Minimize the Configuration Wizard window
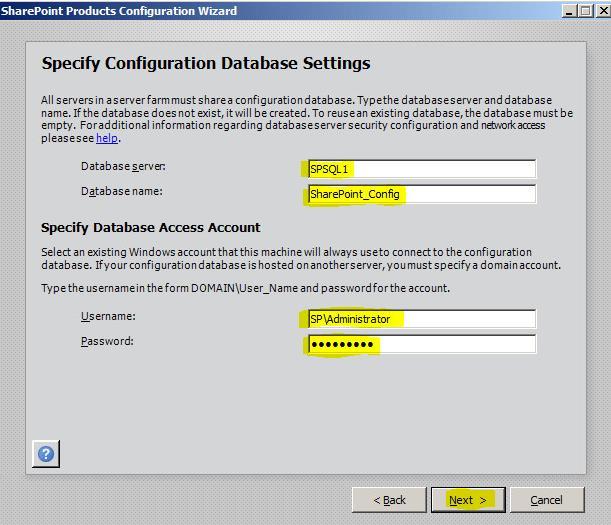 (569, 11)
